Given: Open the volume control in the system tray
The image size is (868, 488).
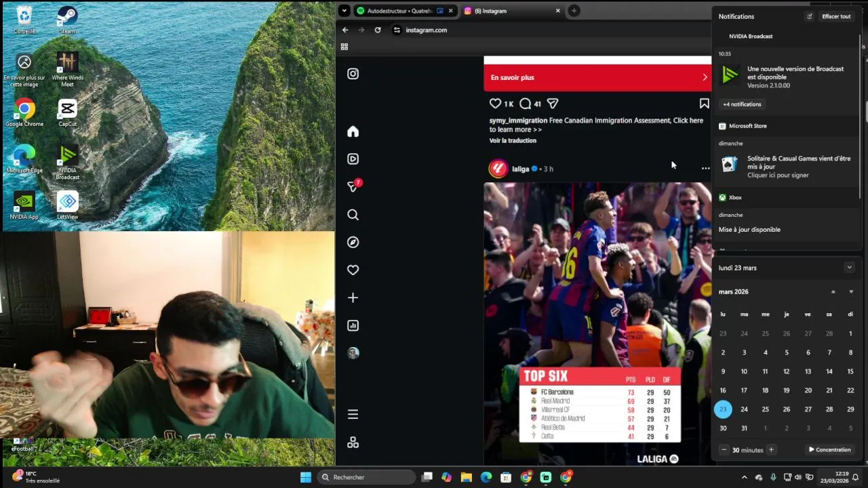Looking at the screenshot, I should pyautogui.click(x=797, y=477).
